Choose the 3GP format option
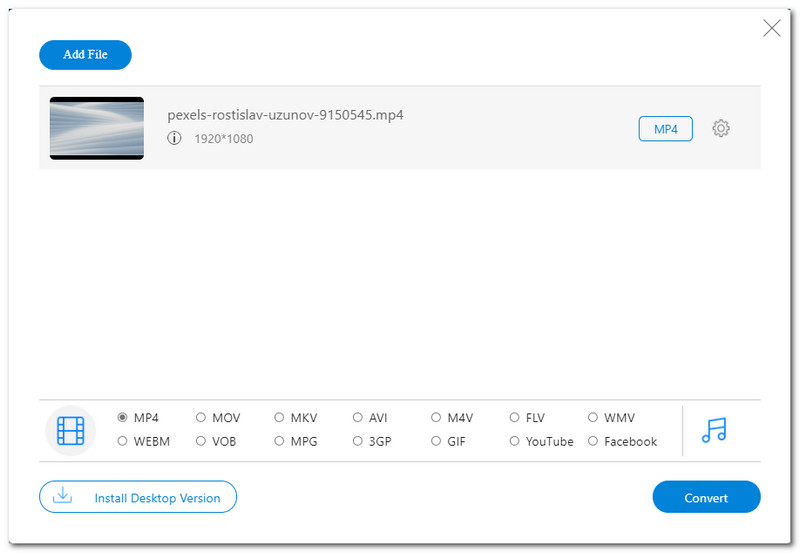Screen dimensions: 800x553 pyautogui.click(x=358, y=441)
